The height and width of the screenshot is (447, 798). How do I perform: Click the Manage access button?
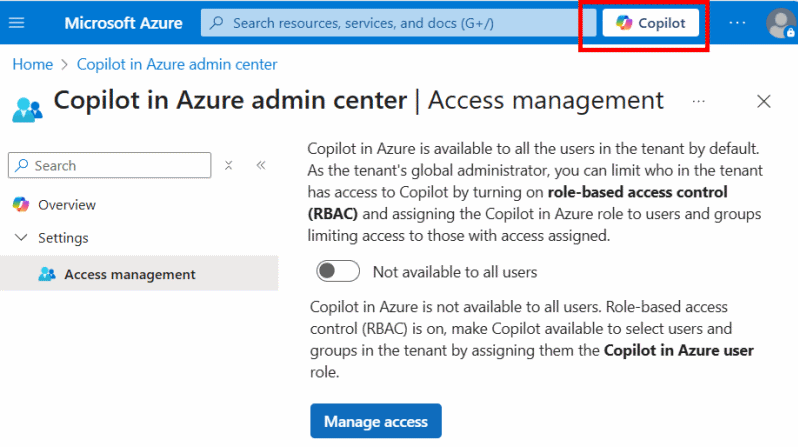coord(376,421)
